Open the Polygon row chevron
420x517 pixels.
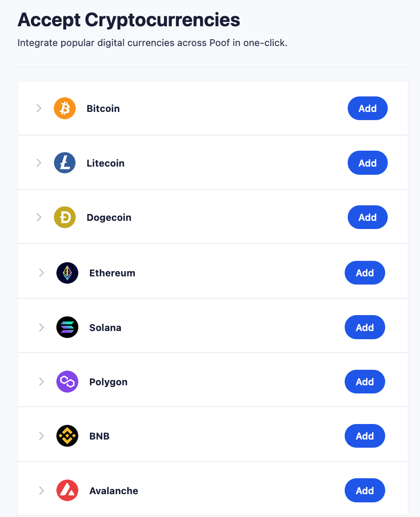coord(41,382)
